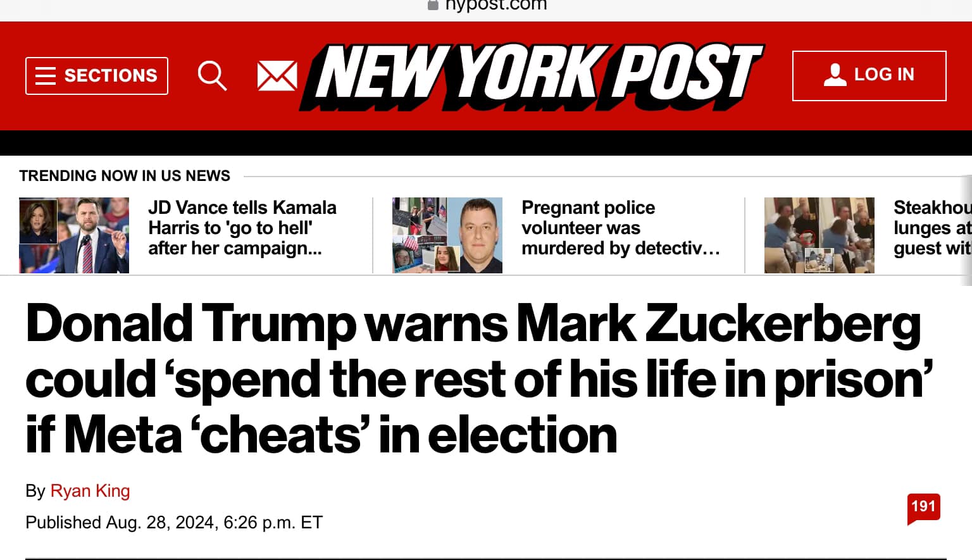This screenshot has width=972, height=560.
Task: Click the magnifying glass search icon
Action: [x=212, y=76]
